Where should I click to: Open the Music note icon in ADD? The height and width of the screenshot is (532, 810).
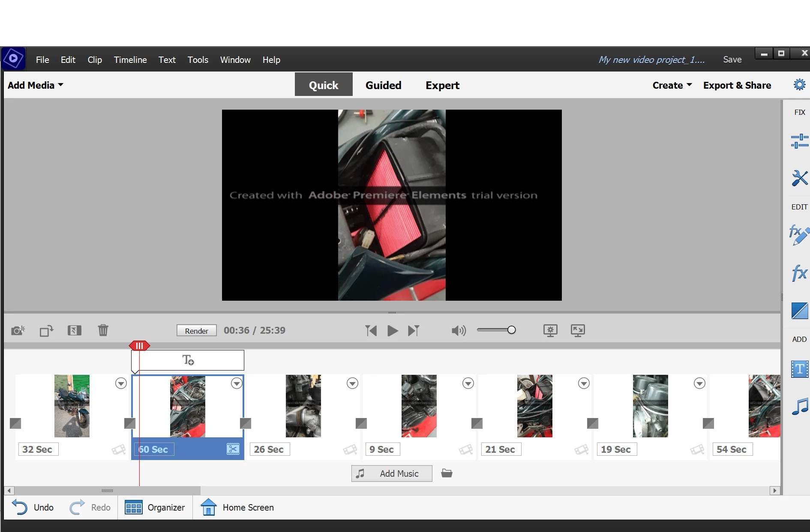[x=799, y=406]
